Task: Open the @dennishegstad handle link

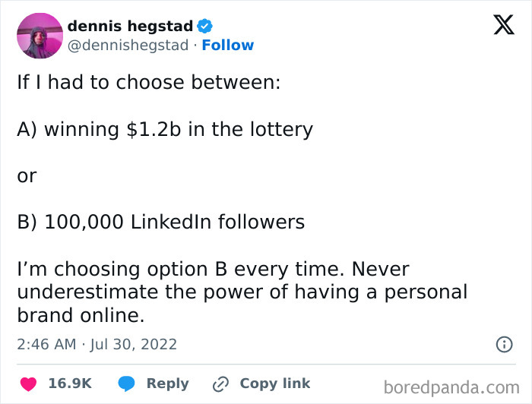Action: point(128,46)
